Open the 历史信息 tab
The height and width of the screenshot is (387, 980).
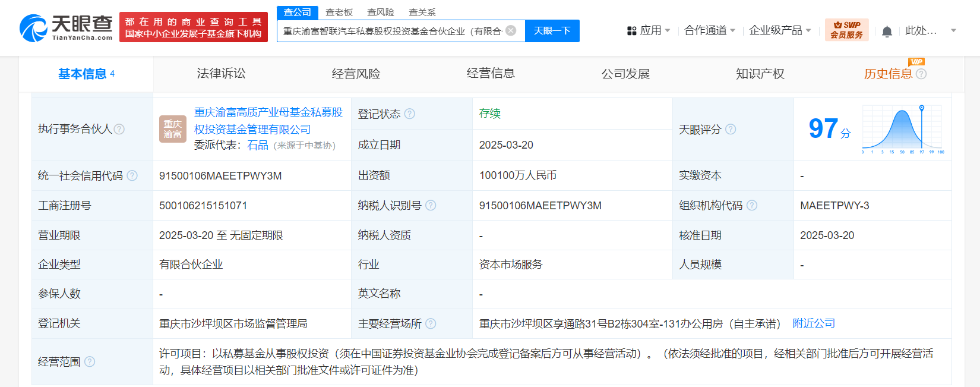tap(888, 74)
